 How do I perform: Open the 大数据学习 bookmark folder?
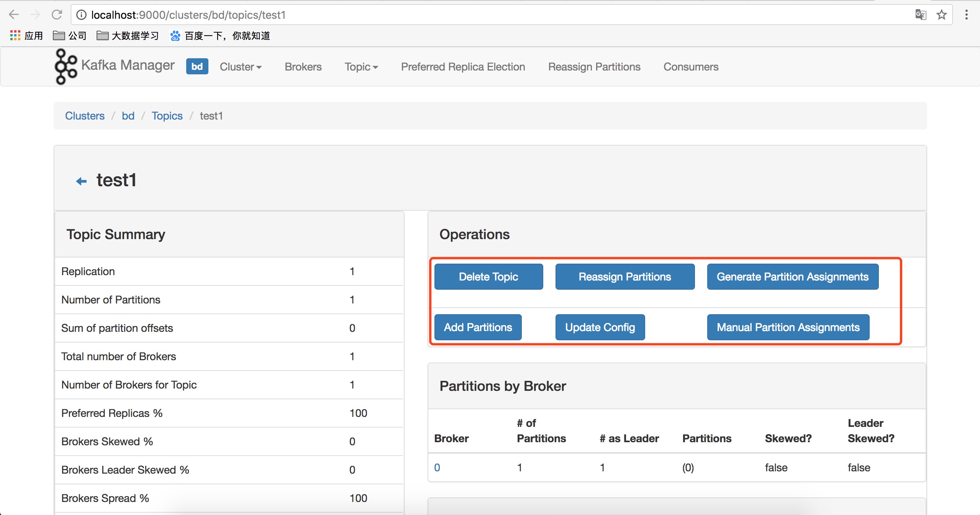click(128, 36)
